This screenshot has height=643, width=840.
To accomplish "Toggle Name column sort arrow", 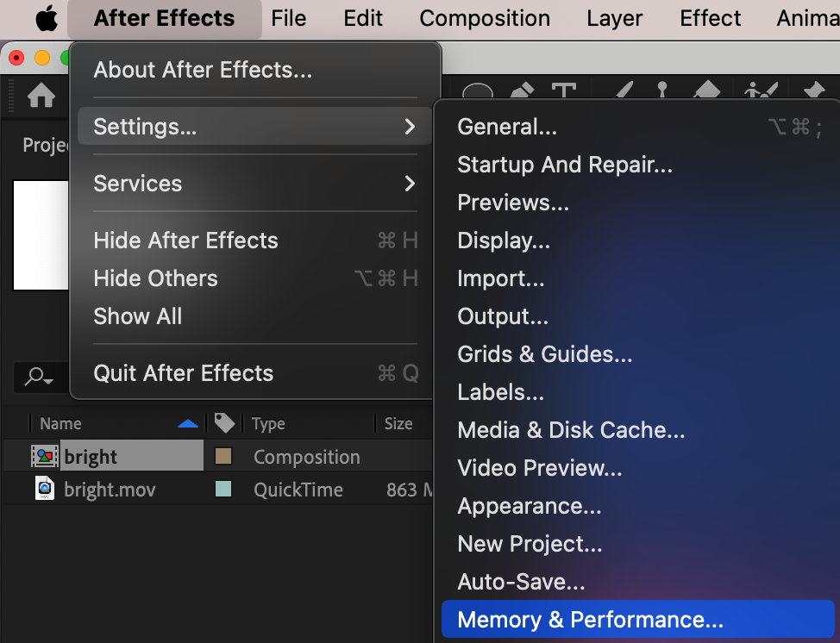I will tap(187, 423).
